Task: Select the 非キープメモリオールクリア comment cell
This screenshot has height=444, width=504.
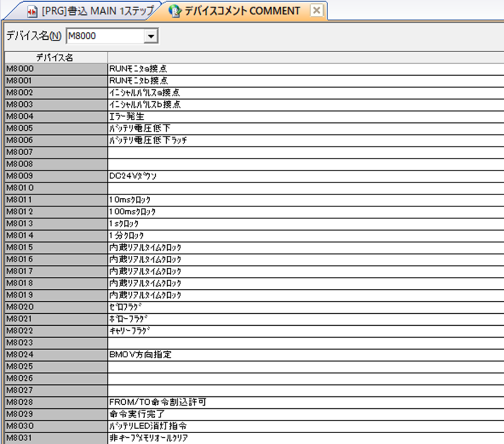Action: pyautogui.click(x=305, y=438)
